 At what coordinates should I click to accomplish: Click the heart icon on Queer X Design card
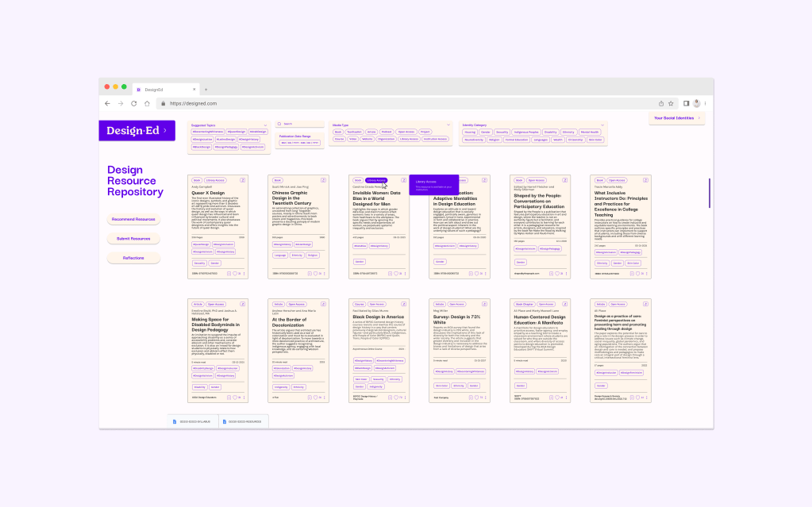point(236,274)
